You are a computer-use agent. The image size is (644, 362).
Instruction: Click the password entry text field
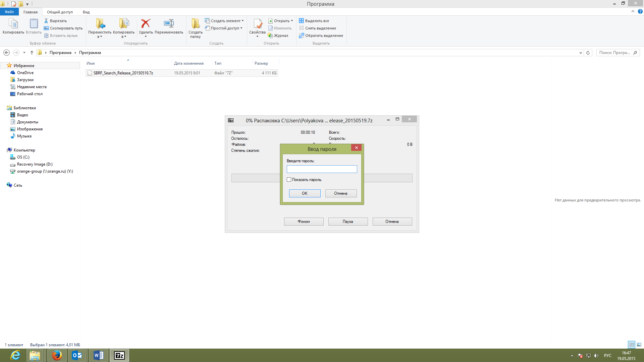322,169
